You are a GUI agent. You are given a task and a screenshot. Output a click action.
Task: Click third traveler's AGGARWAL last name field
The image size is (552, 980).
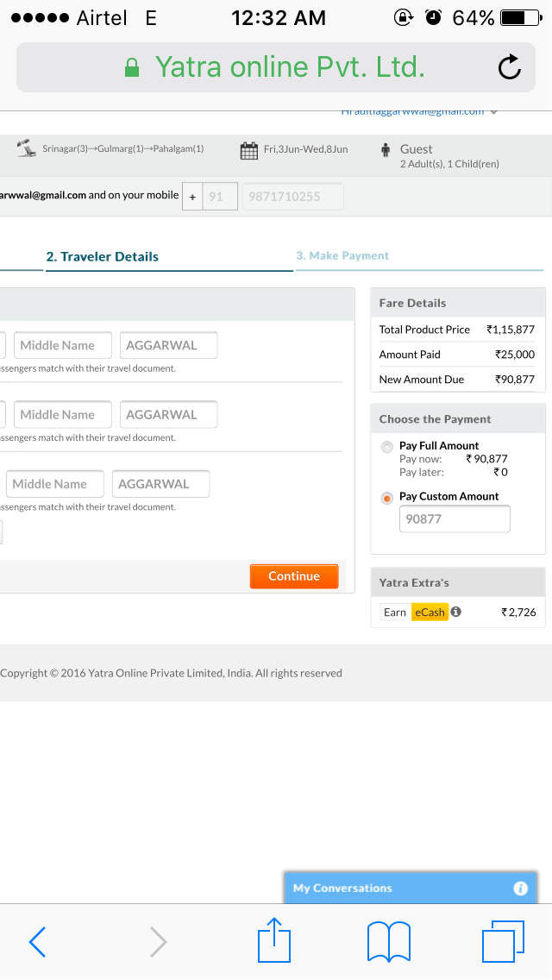coord(160,484)
